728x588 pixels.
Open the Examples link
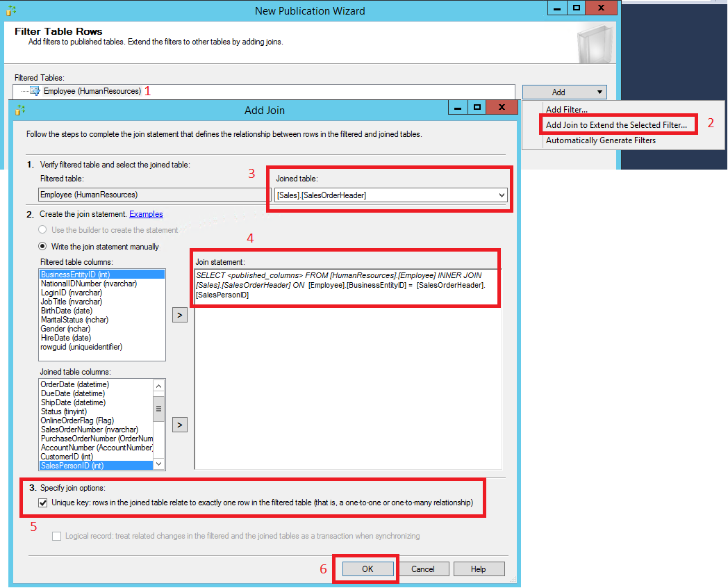click(146, 213)
